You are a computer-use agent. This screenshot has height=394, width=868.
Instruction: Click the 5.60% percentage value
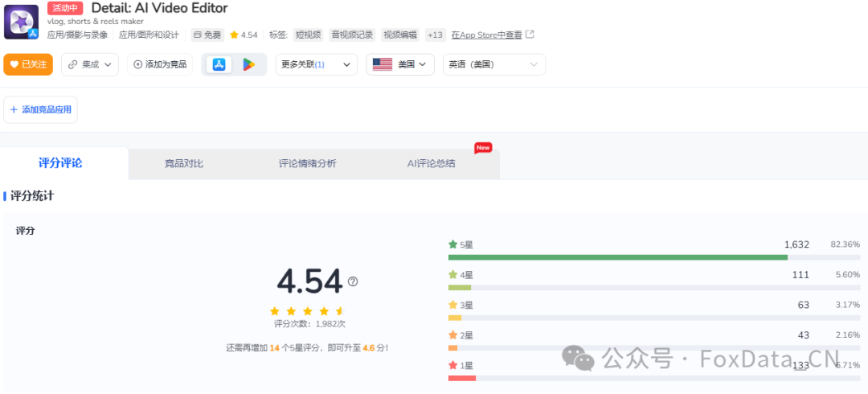click(848, 275)
